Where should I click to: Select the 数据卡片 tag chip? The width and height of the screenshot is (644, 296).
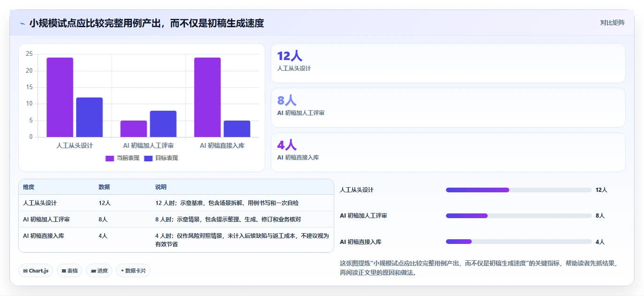coord(133,271)
